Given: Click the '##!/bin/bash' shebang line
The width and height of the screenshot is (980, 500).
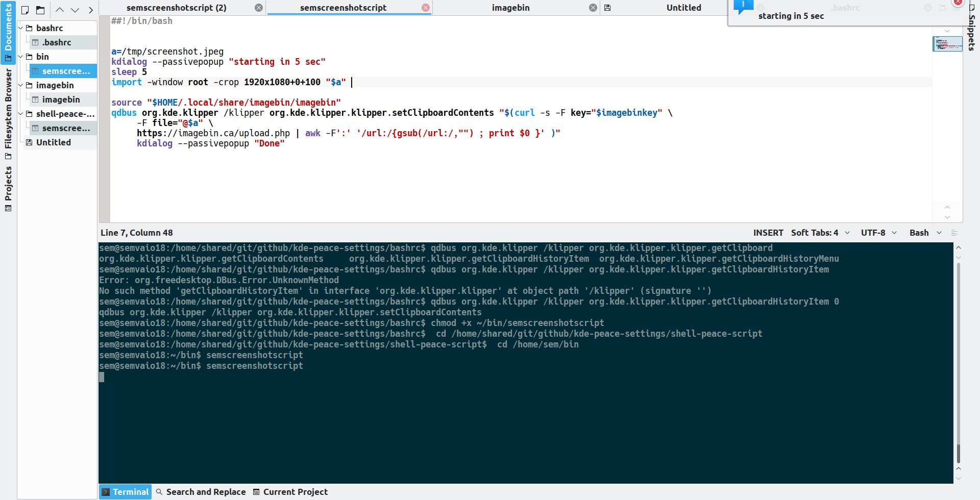Looking at the screenshot, I should 142,21.
